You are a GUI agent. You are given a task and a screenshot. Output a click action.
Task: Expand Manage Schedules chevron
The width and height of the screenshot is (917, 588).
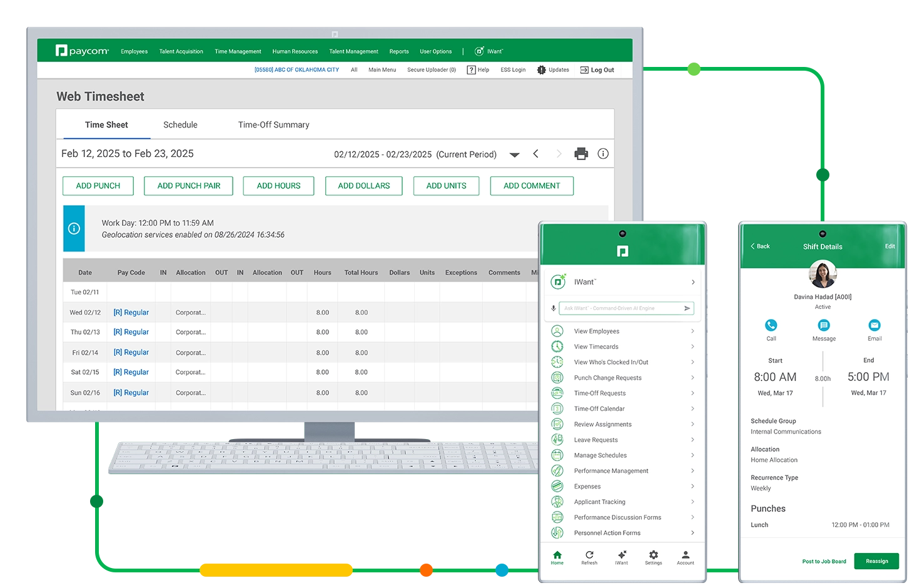click(692, 455)
